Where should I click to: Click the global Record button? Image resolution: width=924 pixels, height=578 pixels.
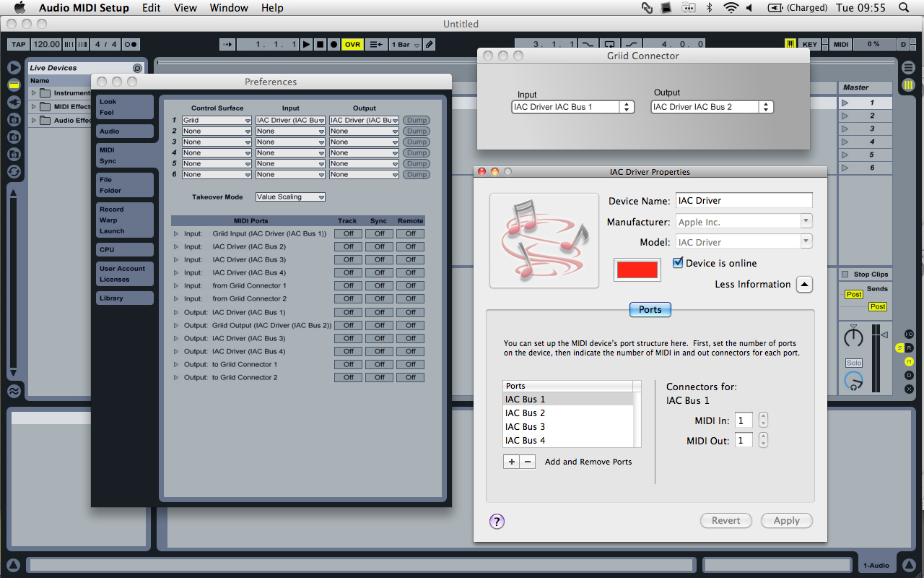(x=334, y=44)
